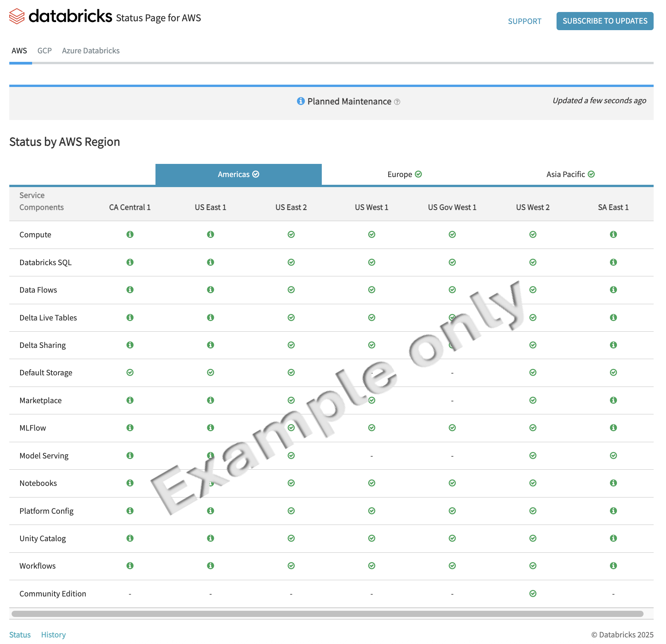Click the Subscribe to Updates button
This screenshot has width=666, height=644.
point(605,21)
